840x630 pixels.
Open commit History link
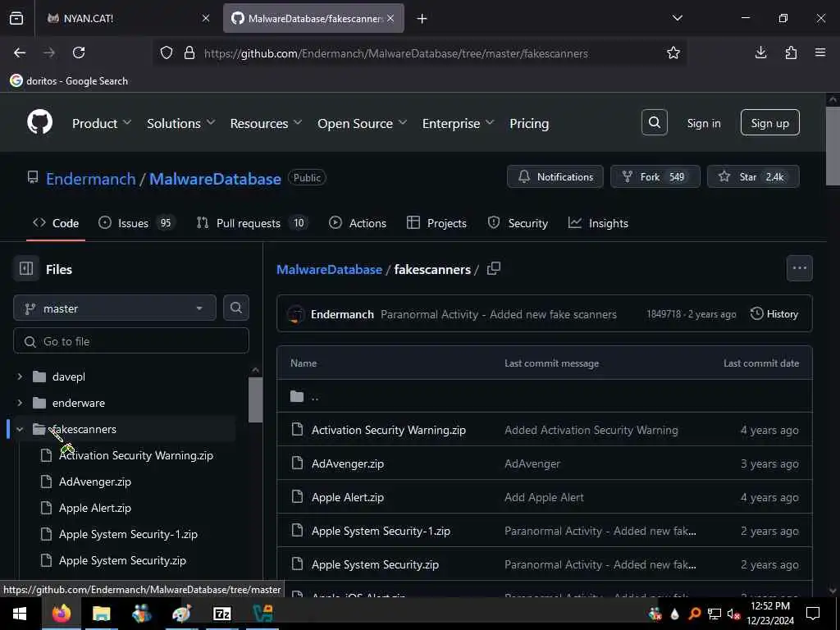[774, 314]
